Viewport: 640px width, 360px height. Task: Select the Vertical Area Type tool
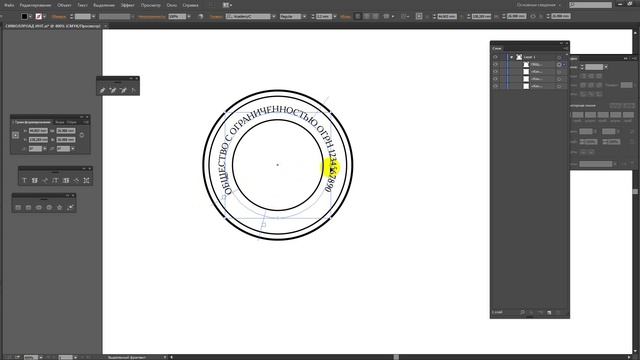(x=66, y=180)
